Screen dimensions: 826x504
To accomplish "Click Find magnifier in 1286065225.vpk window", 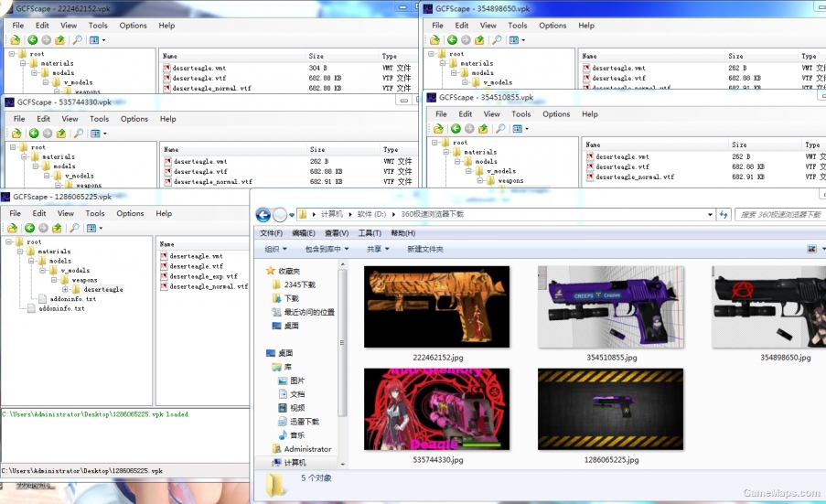I will [x=74, y=228].
